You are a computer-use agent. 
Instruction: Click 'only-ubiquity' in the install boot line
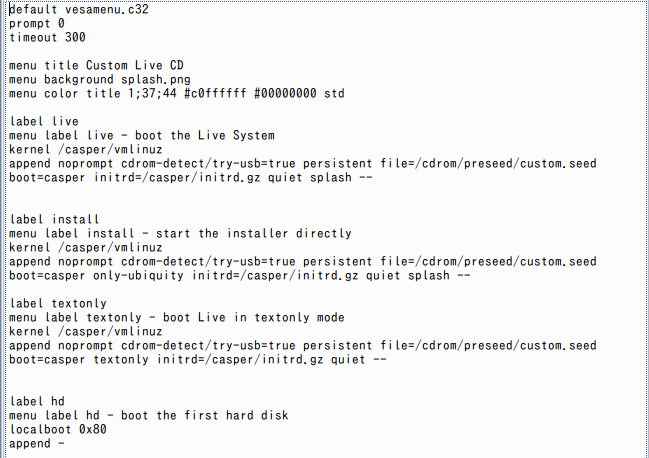138,276
